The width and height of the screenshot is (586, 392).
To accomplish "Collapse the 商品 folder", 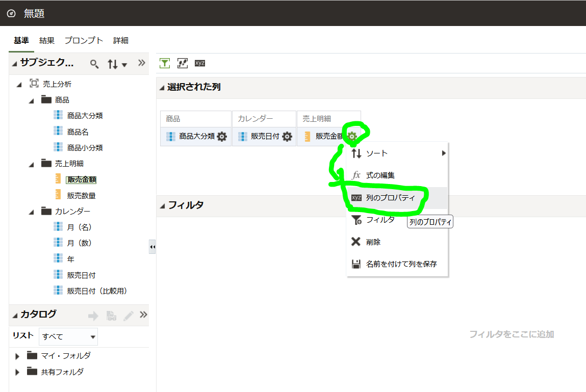I will (x=32, y=101).
